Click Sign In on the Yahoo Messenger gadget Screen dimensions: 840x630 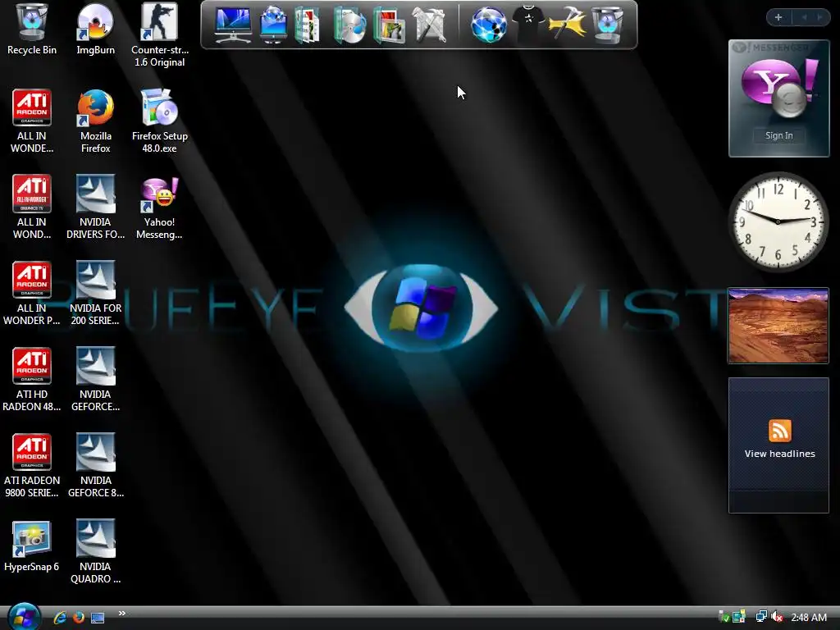pos(779,135)
